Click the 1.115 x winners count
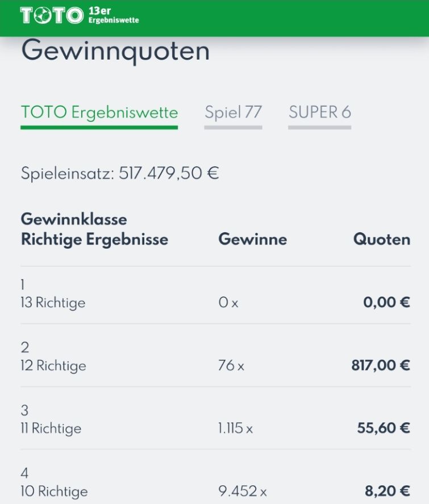This screenshot has height=504, width=429. click(235, 429)
